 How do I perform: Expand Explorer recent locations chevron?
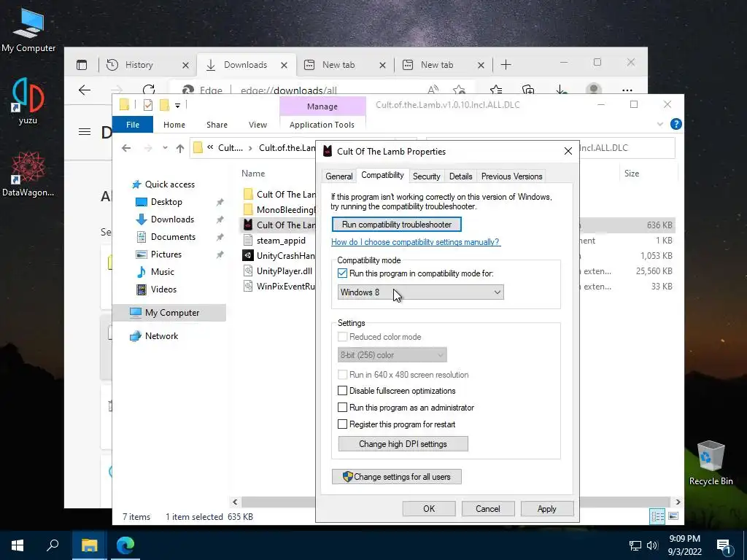coord(165,148)
